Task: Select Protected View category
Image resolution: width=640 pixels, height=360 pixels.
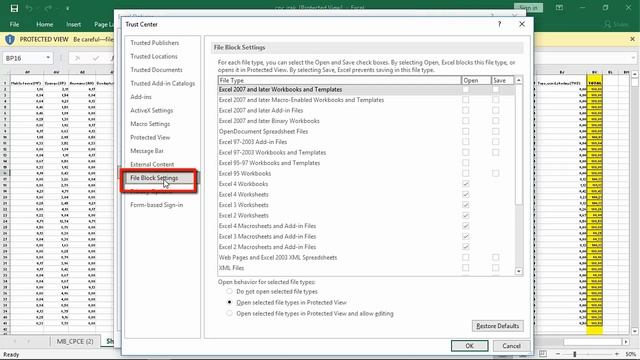Action: [150, 137]
